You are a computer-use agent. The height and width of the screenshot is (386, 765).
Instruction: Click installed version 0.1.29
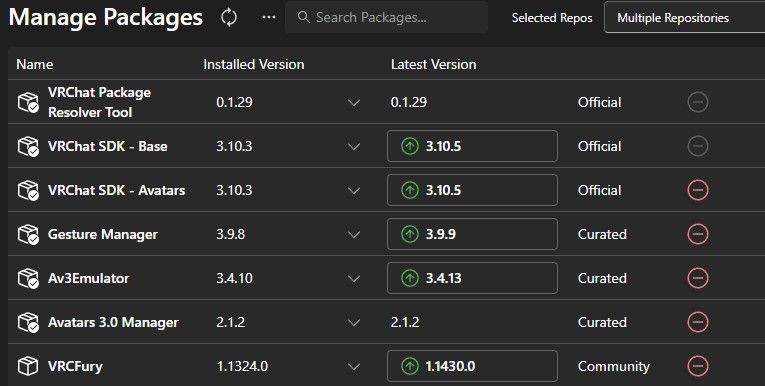[x=234, y=102]
